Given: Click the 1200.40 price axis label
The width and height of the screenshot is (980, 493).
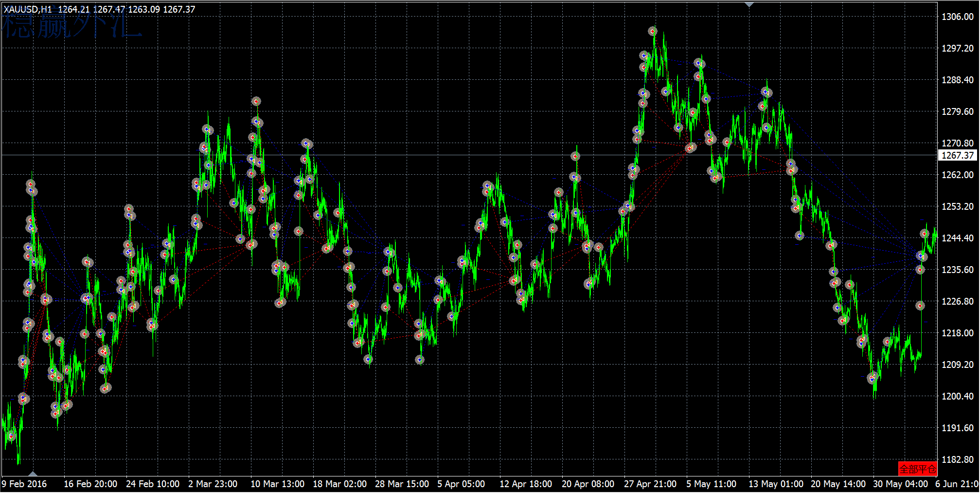Looking at the screenshot, I should pos(958,396).
